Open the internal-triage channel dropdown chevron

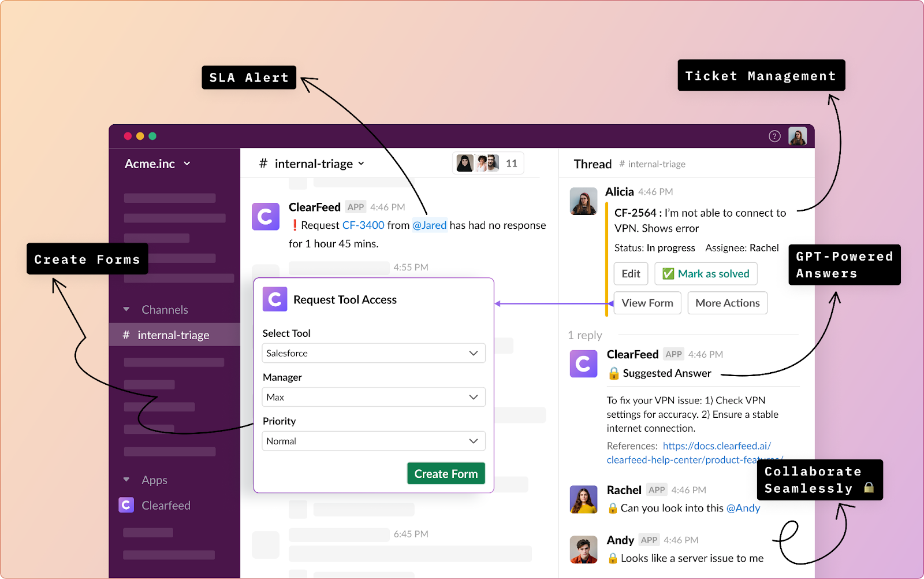click(362, 164)
